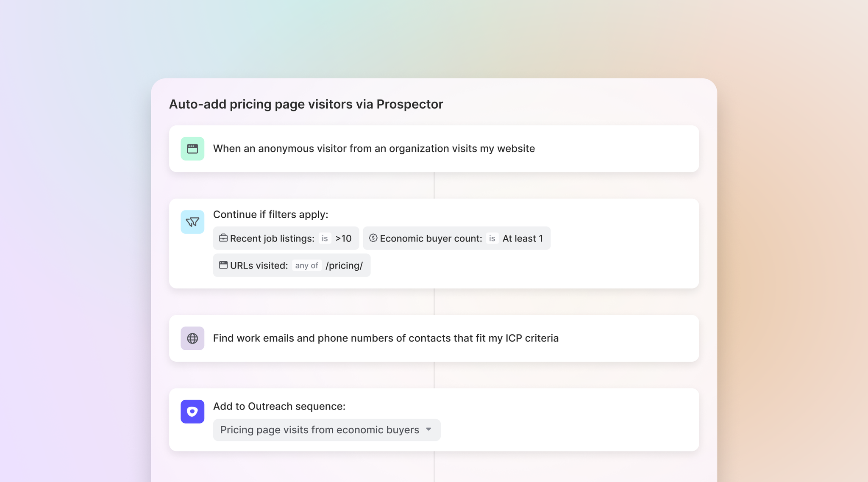868x482 pixels.
Task: Click the dollar icon beside Economic buyer count
Action: tap(373, 238)
